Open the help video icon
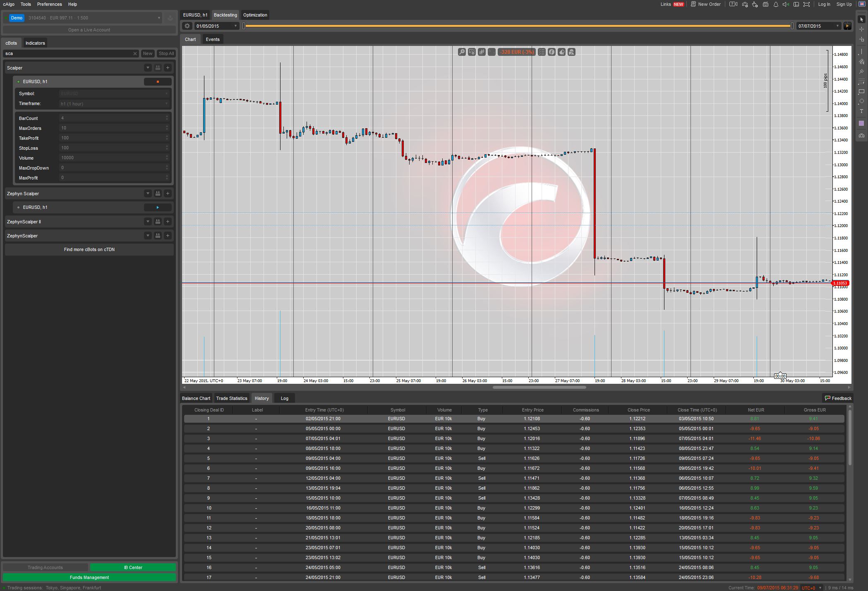868x591 pixels. (x=734, y=4)
